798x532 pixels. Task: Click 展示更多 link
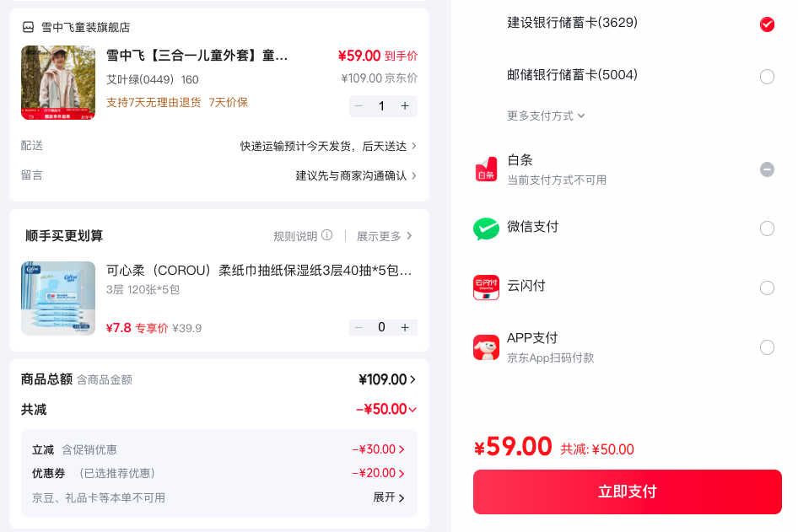[385, 236]
